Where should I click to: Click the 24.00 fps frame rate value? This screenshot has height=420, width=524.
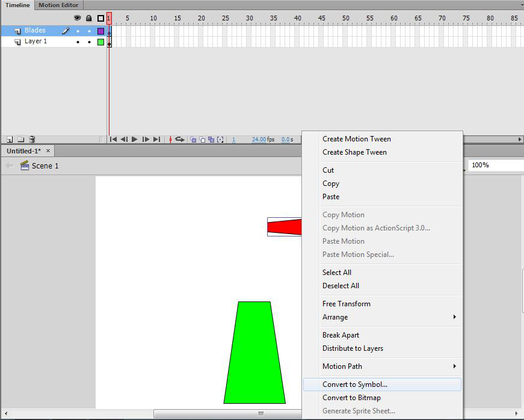[259, 140]
